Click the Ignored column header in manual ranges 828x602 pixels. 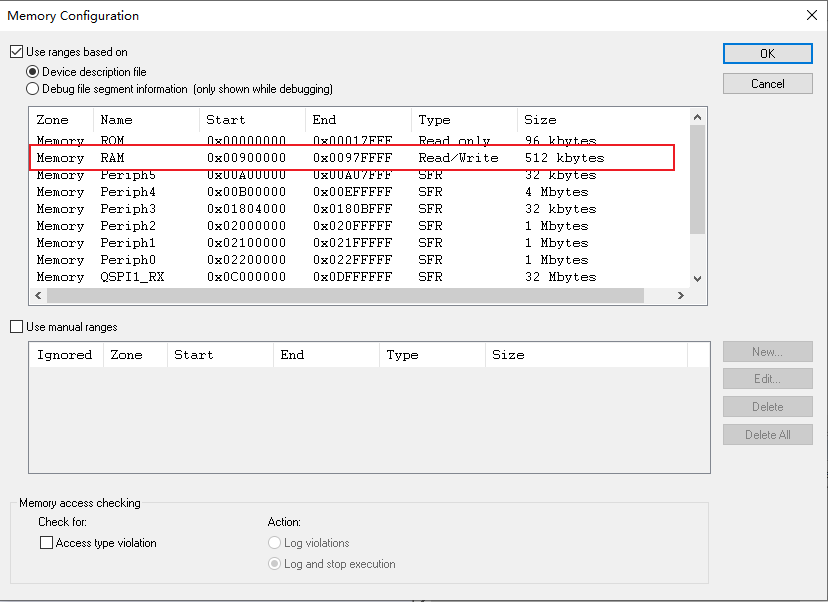64,355
